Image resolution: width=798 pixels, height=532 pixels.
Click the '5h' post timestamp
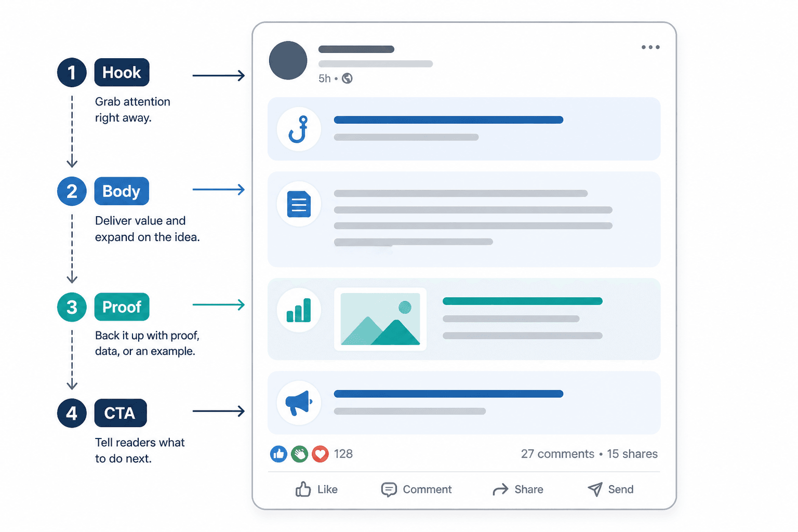[325, 78]
